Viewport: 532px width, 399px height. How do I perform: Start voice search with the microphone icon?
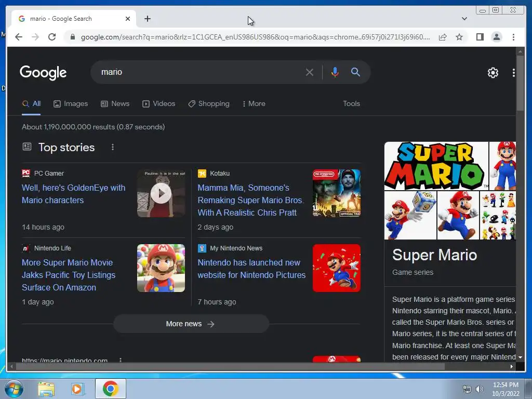pyautogui.click(x=335, y=72)
